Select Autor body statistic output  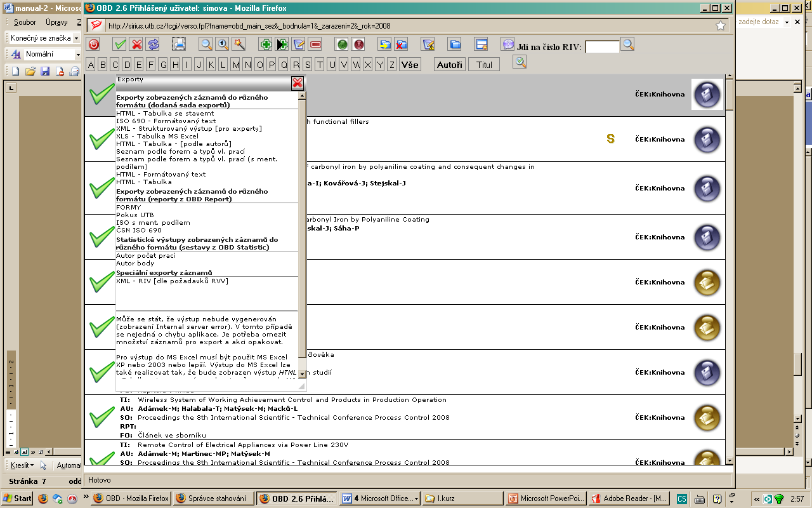pyautogui.click(x=135, y=263)
